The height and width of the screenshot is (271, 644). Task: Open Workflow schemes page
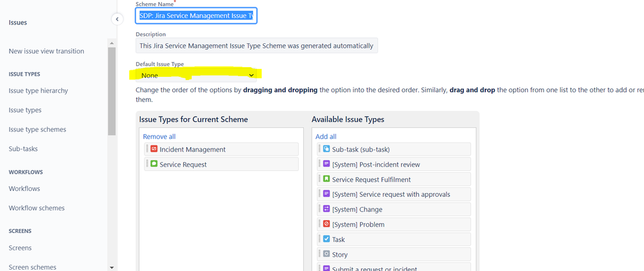tap(37, 208)
